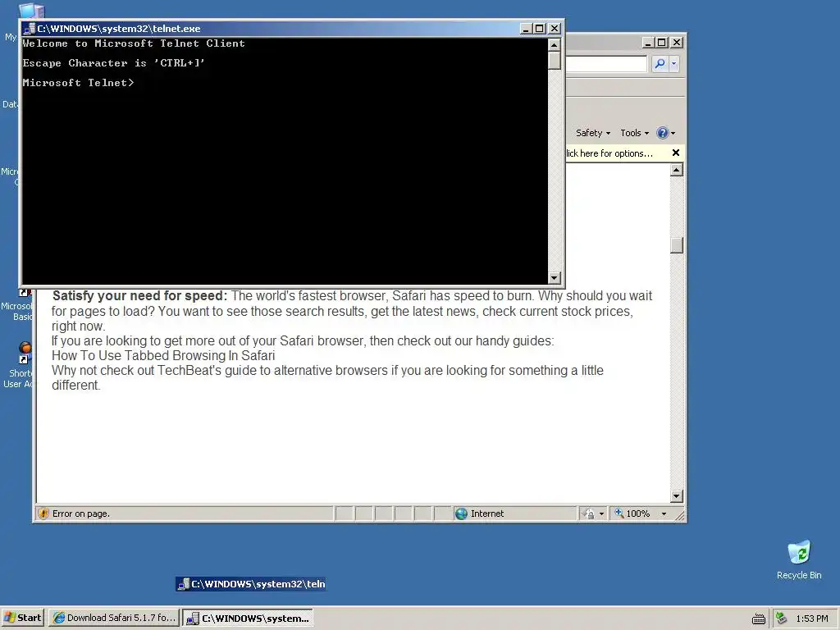Click the Microsoft Telnet> prompt line
The image size is (840, 630).
78,83
